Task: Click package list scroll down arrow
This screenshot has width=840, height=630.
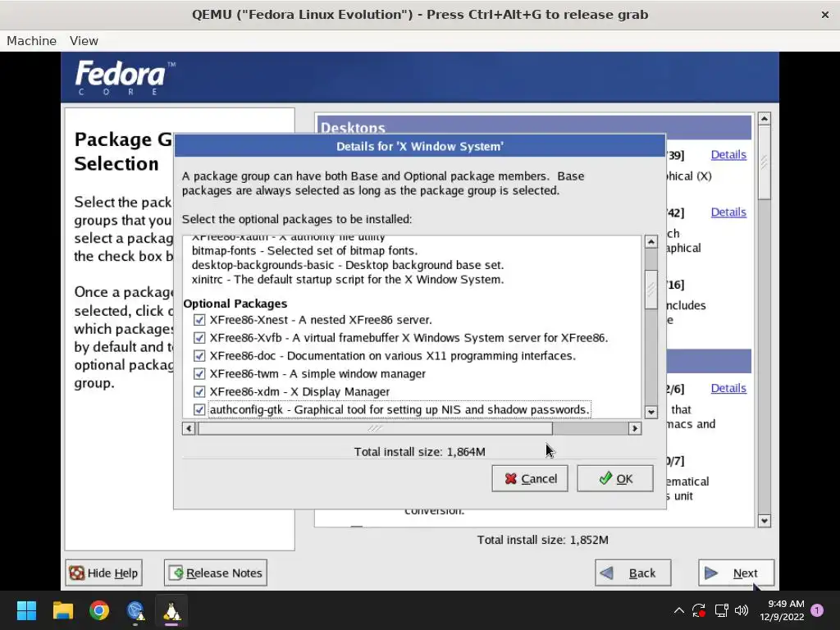Action: pyautogui.click(x=651, y=412)
